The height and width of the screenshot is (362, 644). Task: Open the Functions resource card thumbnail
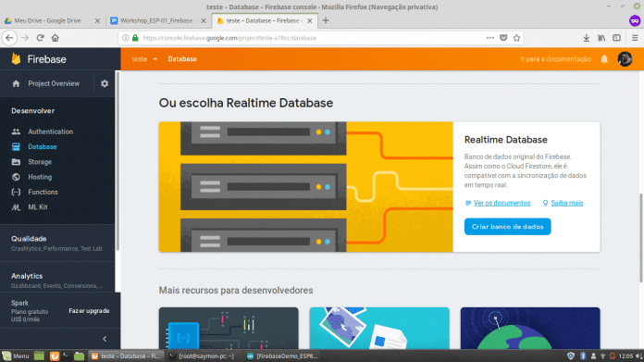click(x=229, y=329)
